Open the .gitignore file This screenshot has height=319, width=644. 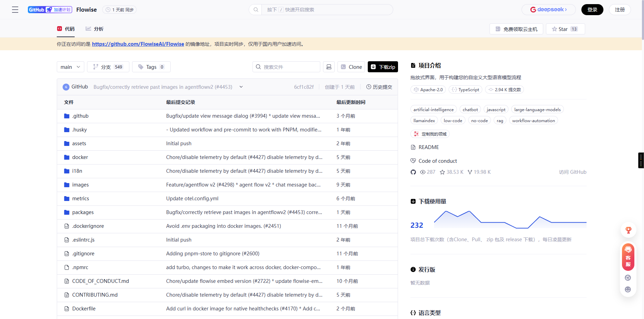[83, 254]
